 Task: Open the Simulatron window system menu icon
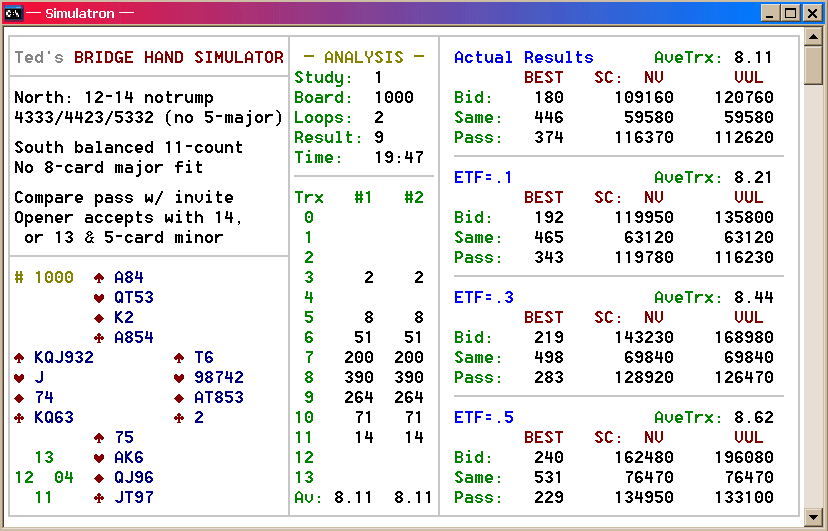click(x=13, y=12)
